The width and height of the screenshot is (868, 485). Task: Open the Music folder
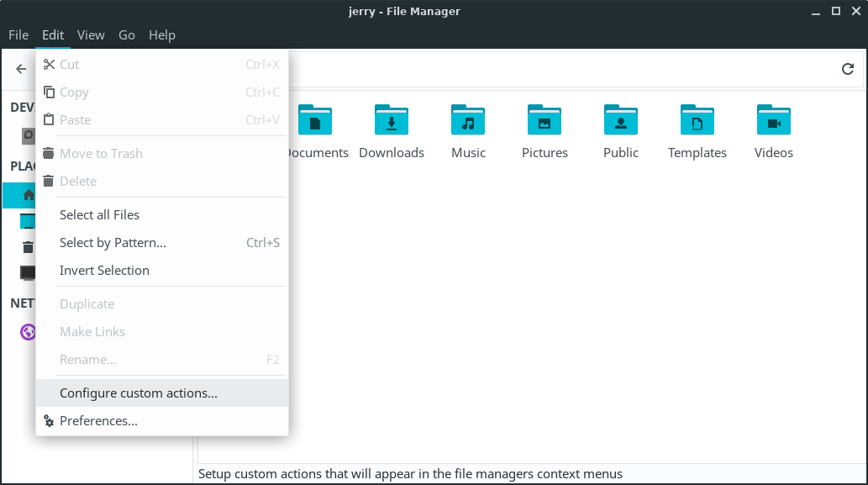[x=468, y=121]
